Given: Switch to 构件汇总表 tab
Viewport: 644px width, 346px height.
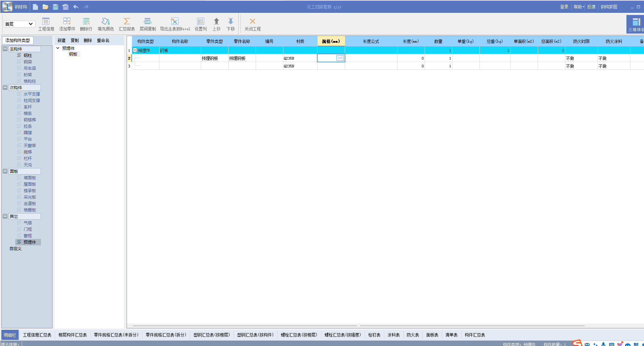Looking at the screenshot, I should pos(475,335).
